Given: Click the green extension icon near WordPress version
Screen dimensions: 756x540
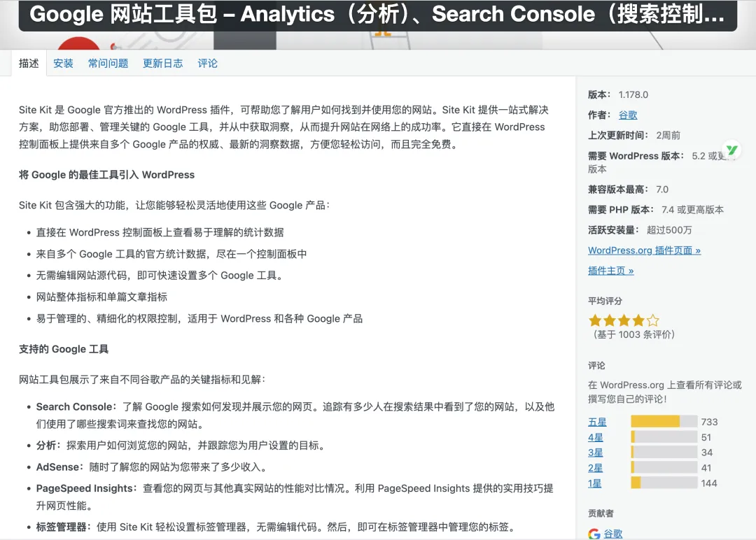Looking at the screenshot, I should tap(732, 150).
